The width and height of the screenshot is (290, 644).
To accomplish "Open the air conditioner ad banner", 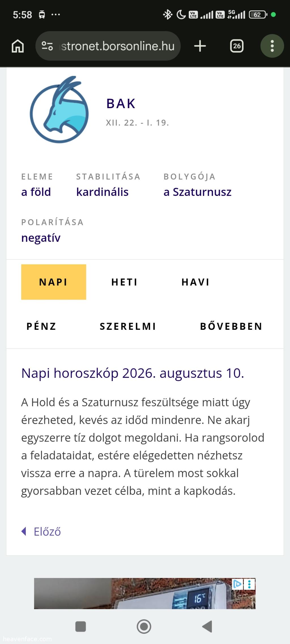I will (x=145, y=593).
